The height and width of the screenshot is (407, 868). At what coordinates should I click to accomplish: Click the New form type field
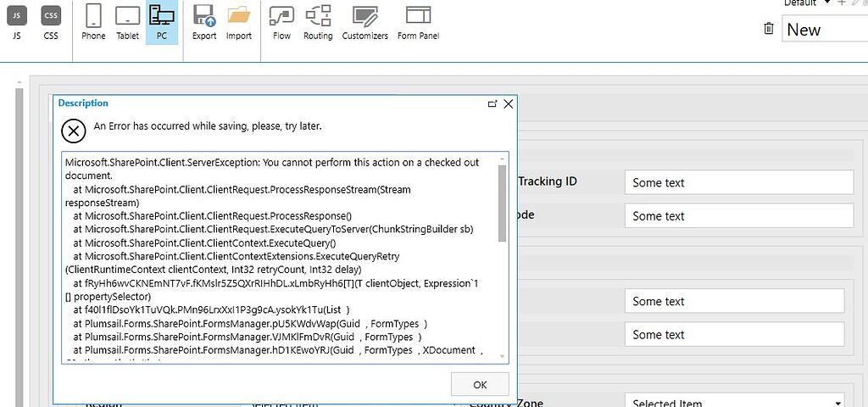tap(825, 30)
